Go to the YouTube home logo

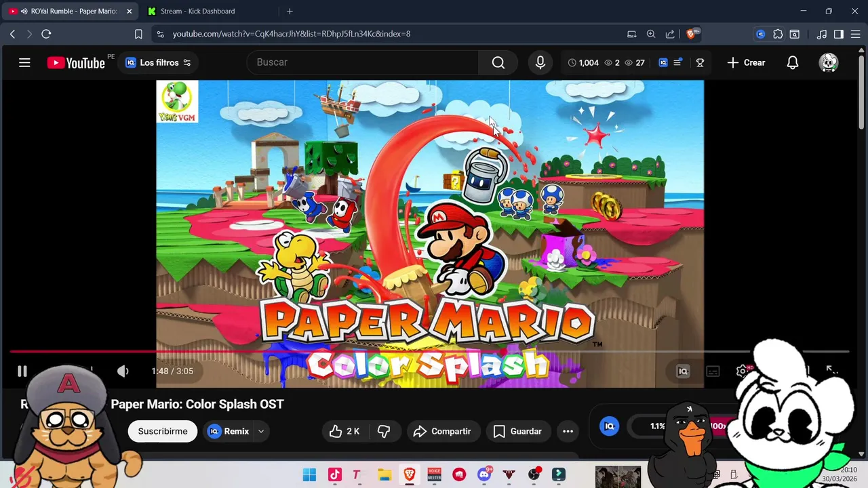(76, 62)
